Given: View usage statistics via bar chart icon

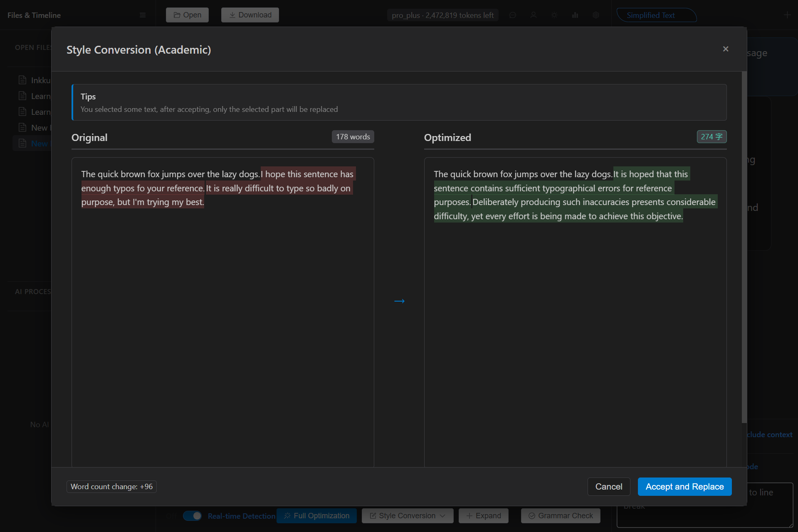Looking at the screenshot, I should coord(575,15).
